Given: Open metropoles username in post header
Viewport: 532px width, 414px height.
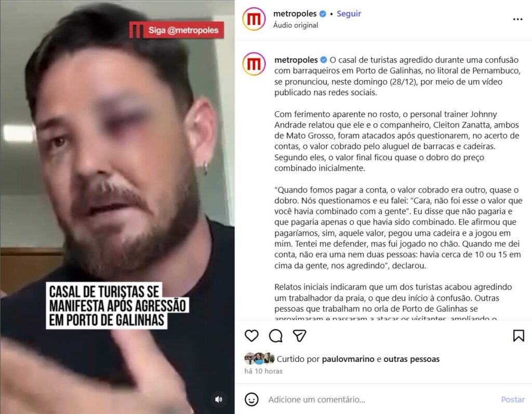Looking at the screenshot, I should [x=295, y=14].
